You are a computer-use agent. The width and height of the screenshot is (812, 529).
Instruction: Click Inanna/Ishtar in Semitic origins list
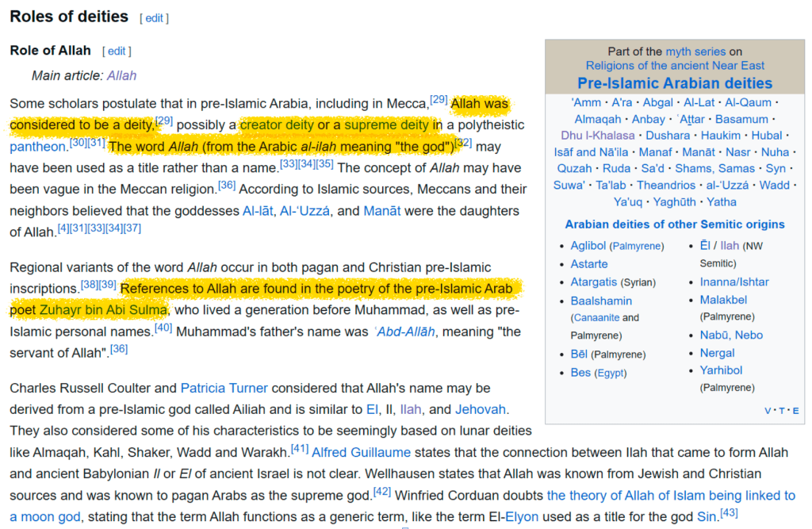pos(734,282)
